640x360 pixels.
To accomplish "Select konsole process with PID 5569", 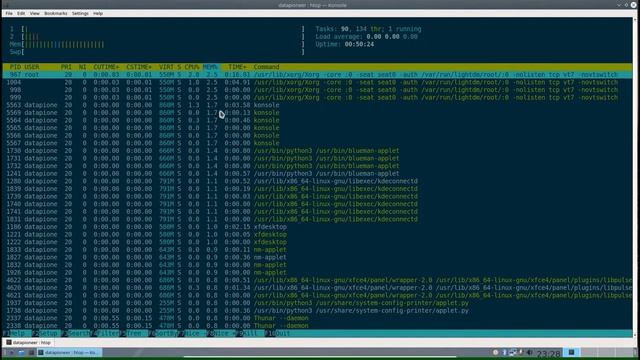I will 318,113.
